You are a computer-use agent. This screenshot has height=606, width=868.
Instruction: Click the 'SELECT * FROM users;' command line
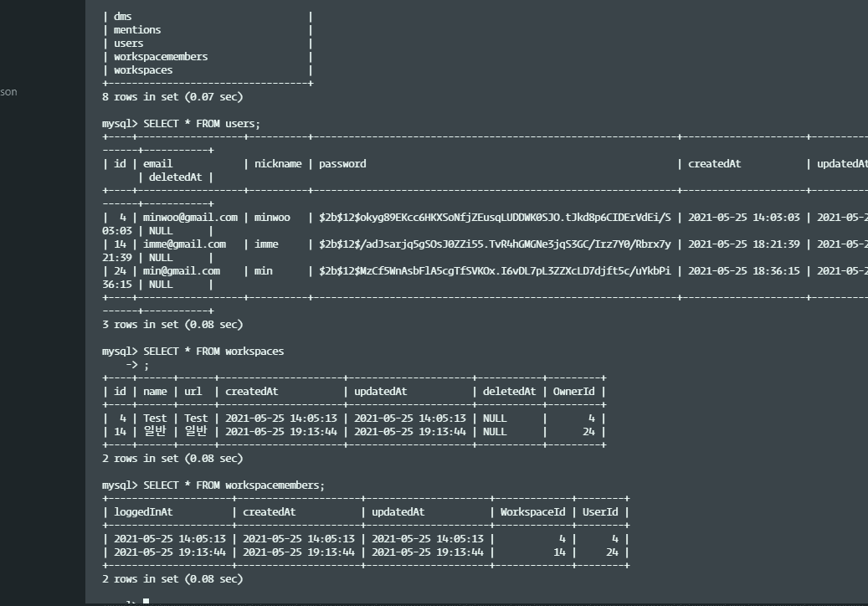(x=201, y=124)
